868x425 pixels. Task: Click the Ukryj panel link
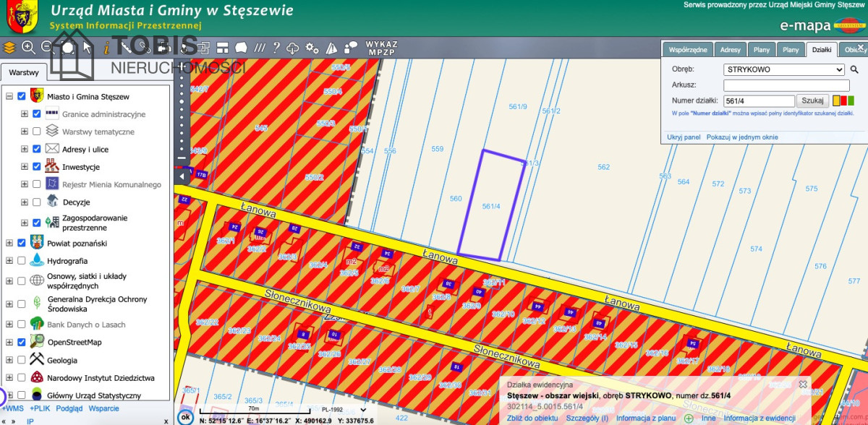pyautogui.click(x=684, y=137)
